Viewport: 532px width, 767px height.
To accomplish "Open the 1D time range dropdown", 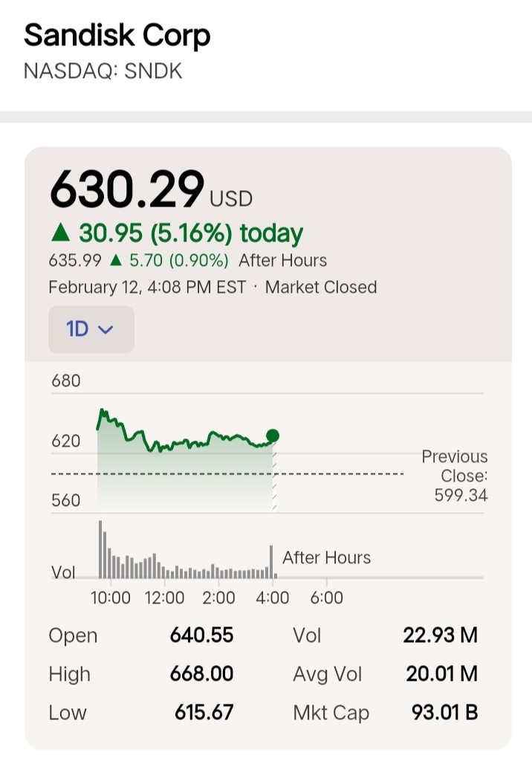I will (x=91, y=329).
